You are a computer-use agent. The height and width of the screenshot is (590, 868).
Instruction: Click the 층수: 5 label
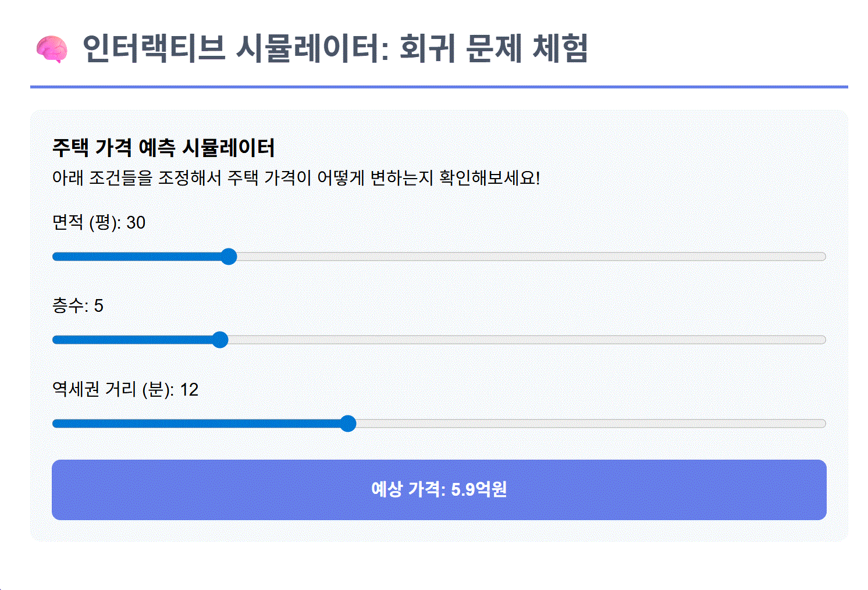(x=78, y=305)
